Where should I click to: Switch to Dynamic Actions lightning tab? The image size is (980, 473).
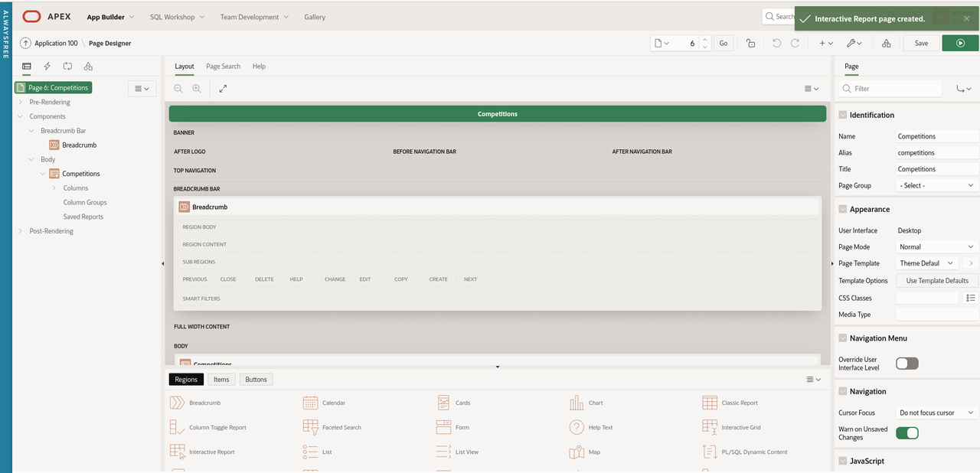click(47, 67)
